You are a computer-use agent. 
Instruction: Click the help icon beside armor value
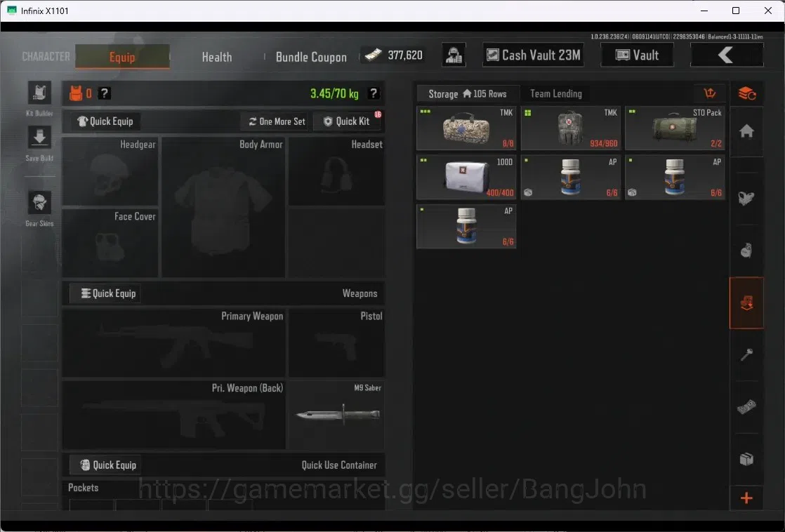pos(104,93)
